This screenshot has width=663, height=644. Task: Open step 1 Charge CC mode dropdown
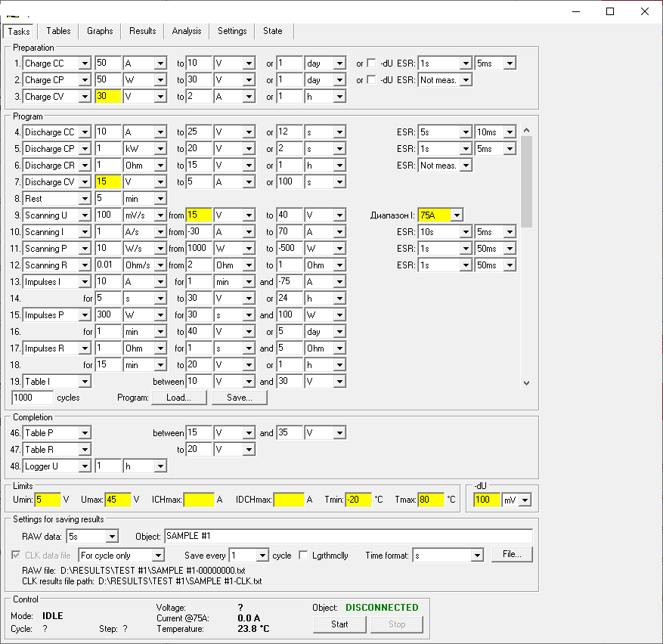click(x=85, y=63)
